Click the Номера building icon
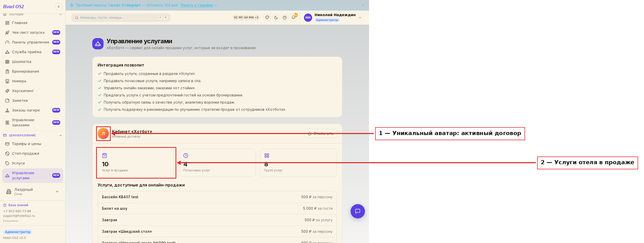Image resolution: width=644 pixels, height=243 pixels. coord(7,81)
